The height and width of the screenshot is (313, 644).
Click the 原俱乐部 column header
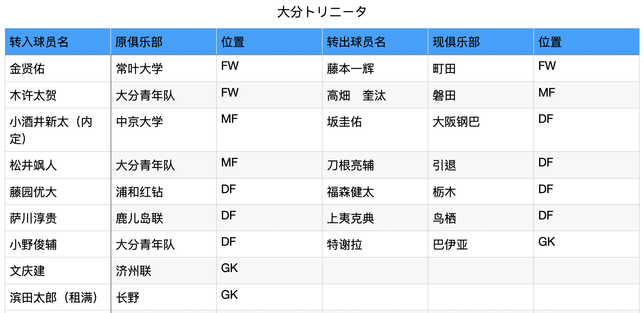pyautogui.click(x=164, y=42)
